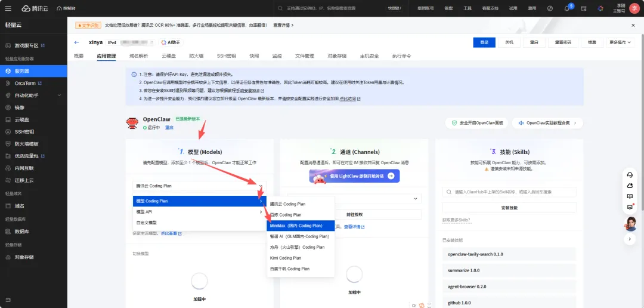This screenshot has width=644, height=308.
Task: Expand the 更多操作 dropdown
Action: [620, 42]
